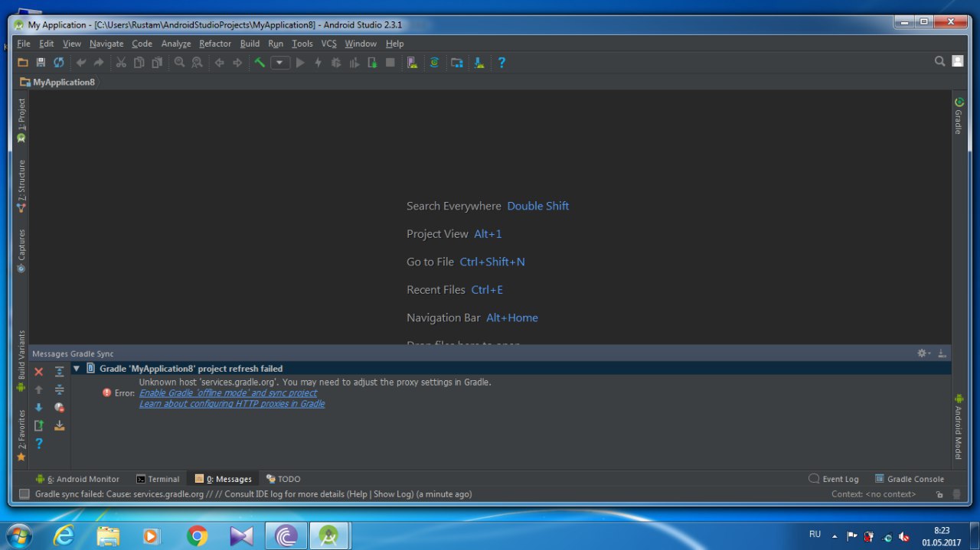Open the 2: Favorites side tab
This screenshot has width=980, height=550.
point(21,435)
